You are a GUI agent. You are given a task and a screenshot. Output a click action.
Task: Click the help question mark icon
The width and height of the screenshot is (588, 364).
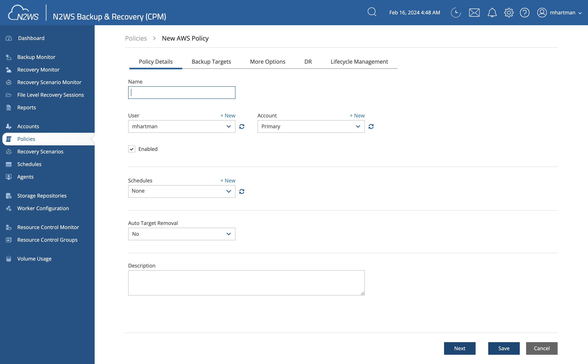(x=524, y=13)
